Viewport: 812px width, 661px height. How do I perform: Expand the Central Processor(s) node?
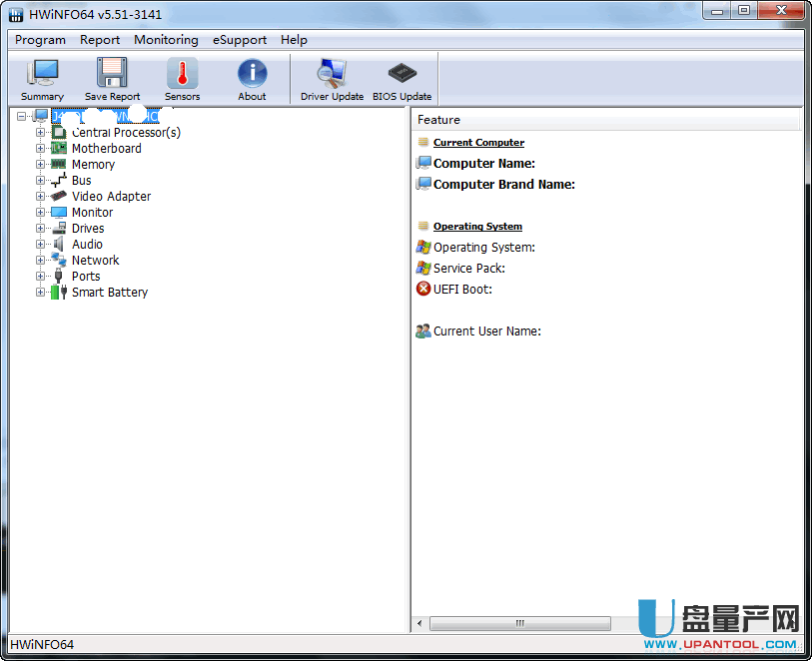(x=41, y=133)
